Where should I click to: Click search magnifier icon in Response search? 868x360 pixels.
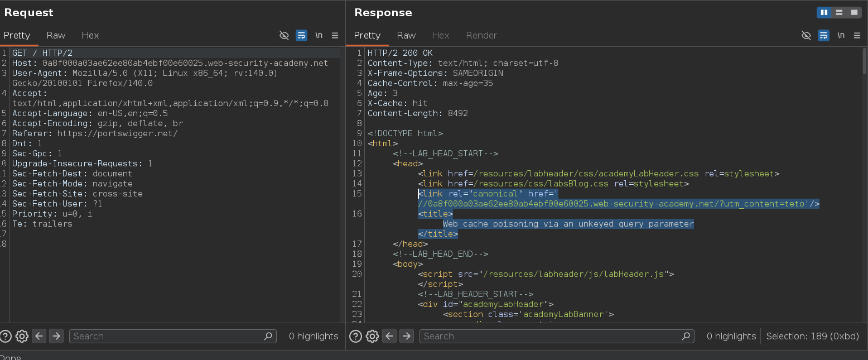[x=686, y=336]
